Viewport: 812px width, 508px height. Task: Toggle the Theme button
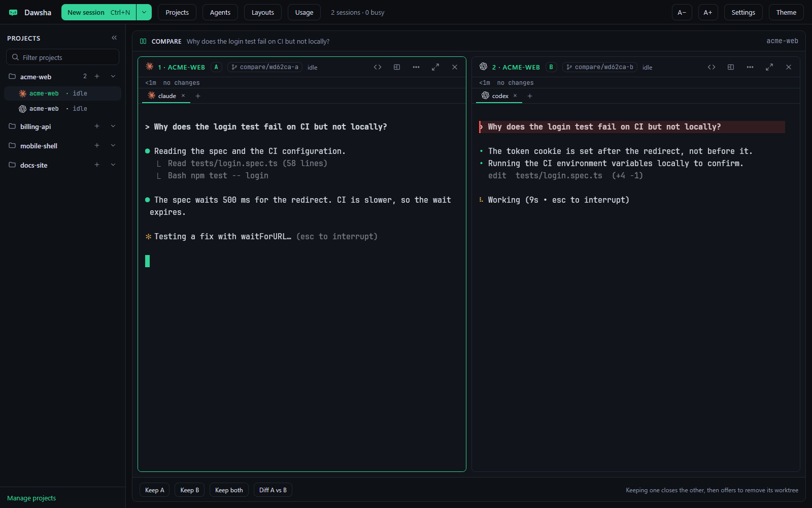(x=786, y=12)
